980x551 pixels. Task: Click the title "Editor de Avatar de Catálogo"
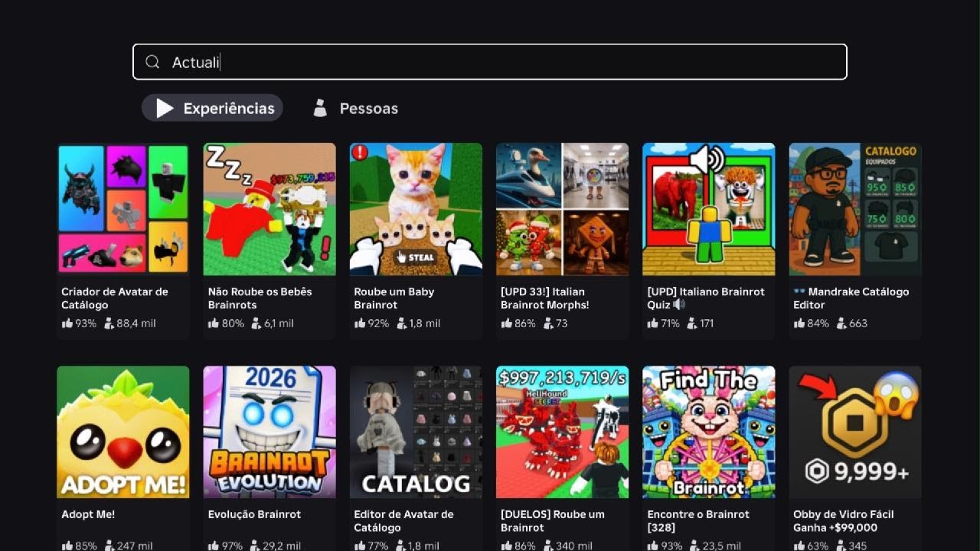[x=403, y=520]
